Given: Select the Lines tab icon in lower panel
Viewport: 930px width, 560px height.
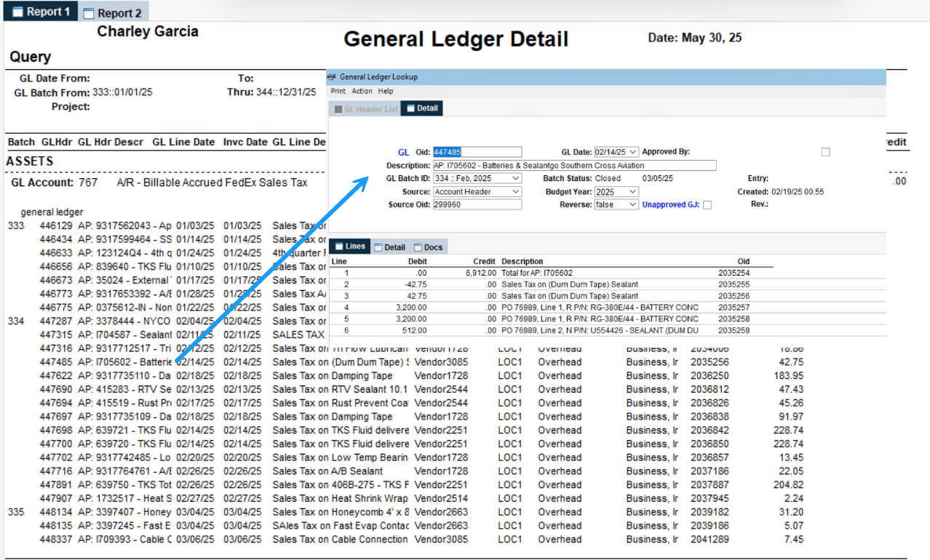Looking at the screenshot, I should (x=339, y=246).
